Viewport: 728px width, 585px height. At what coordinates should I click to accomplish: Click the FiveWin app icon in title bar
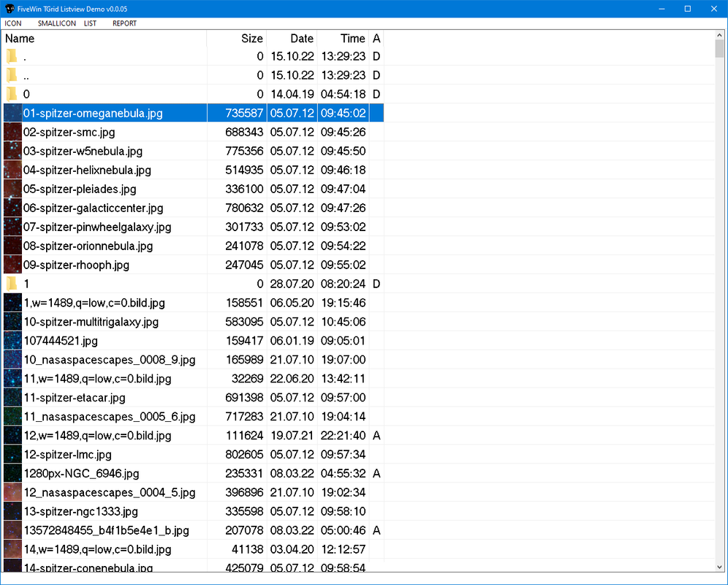point(10,9)
